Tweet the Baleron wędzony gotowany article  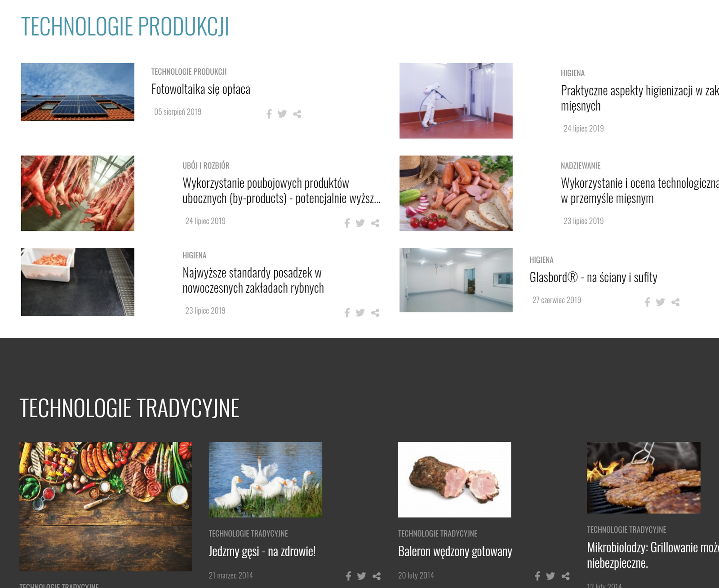pyautogui.click(x=550, y=576)
